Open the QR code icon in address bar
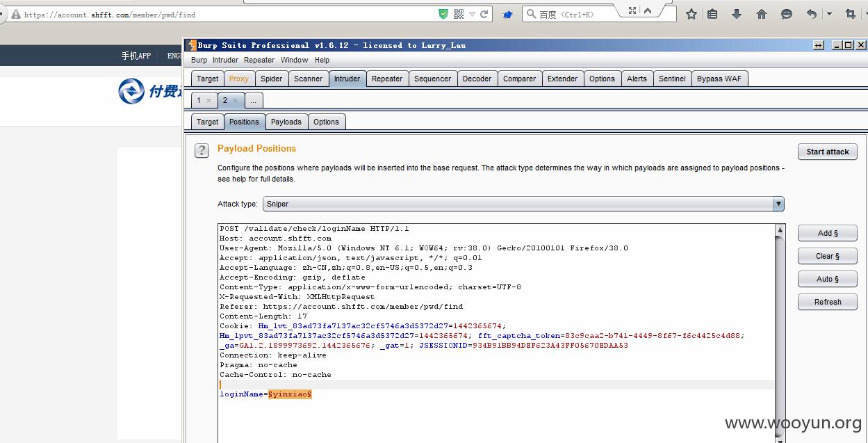Screen dimensions: 868x443 [459, 14]
